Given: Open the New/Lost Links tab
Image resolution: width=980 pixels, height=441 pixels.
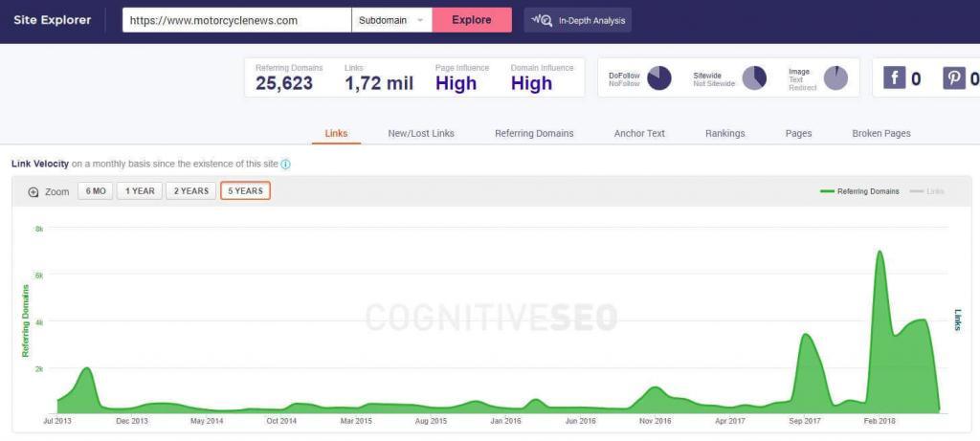Looking at the screenshot, I should pos(421,133).
